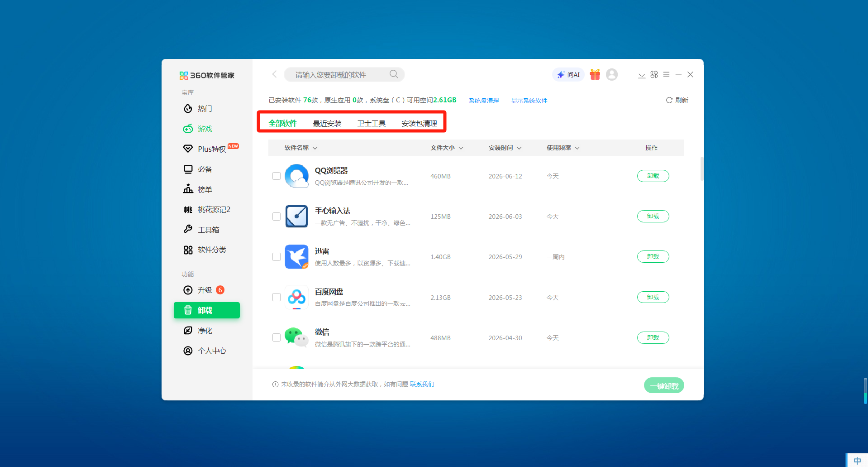Switch to the 最近安装 tab

tap(327, 123)
